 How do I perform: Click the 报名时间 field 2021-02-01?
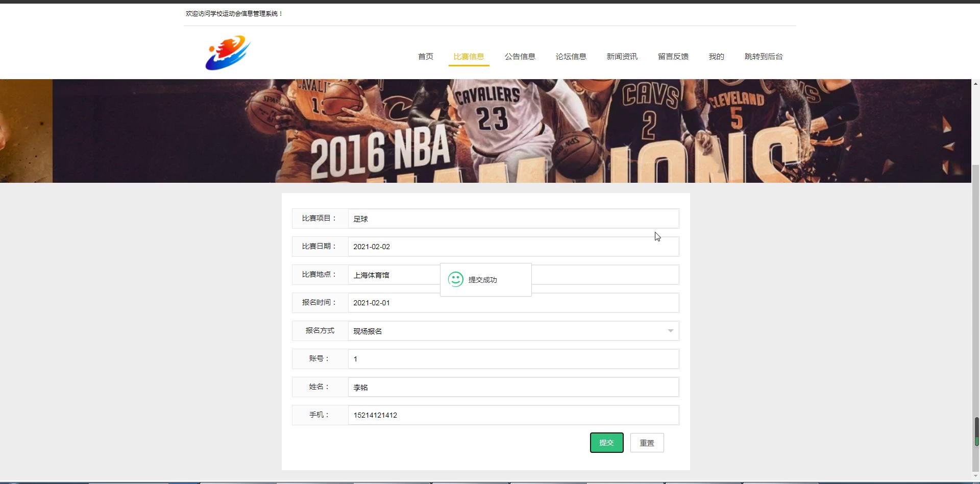(x=513, y=303)
